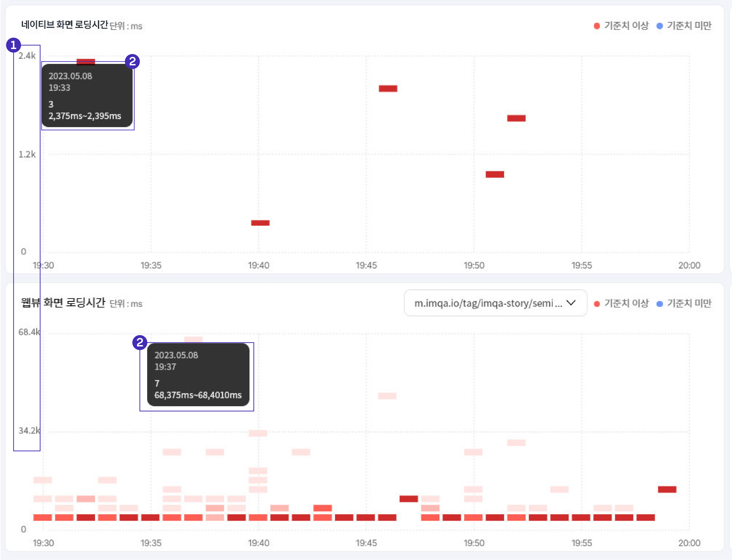Click dark red webview bar near 19:47
The image size is (732, 560).
pyautogui.click(x=409, y=499)
